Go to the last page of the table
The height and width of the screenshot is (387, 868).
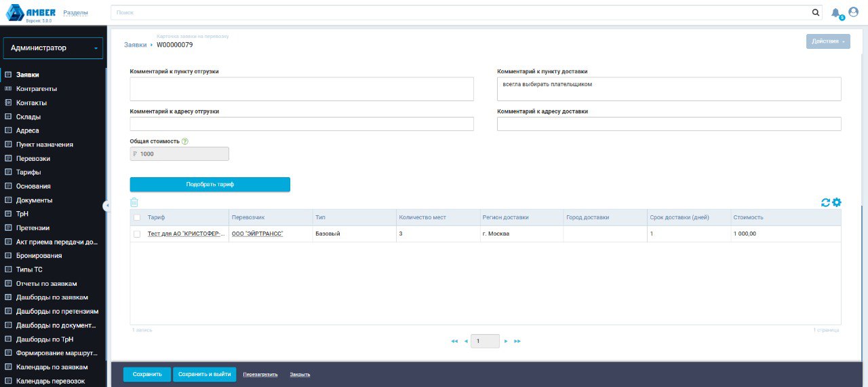pos(517,341)
